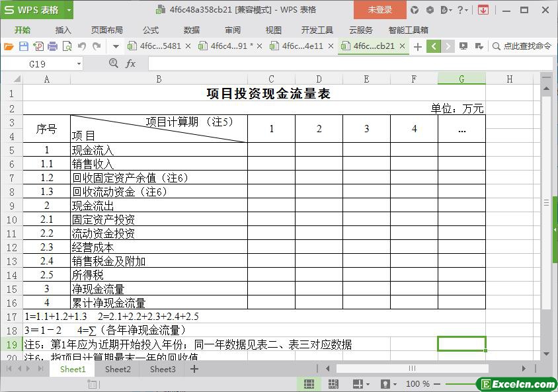Screen dimensions: 558x392
Task: Print using the printer icon
Action: click(52, 46)
